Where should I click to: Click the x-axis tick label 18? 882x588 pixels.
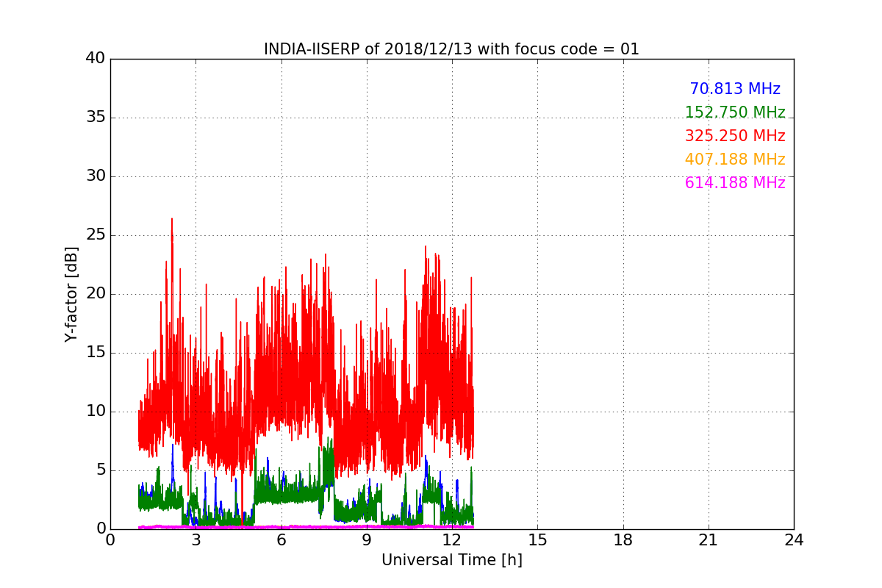(x=623, y=539)
